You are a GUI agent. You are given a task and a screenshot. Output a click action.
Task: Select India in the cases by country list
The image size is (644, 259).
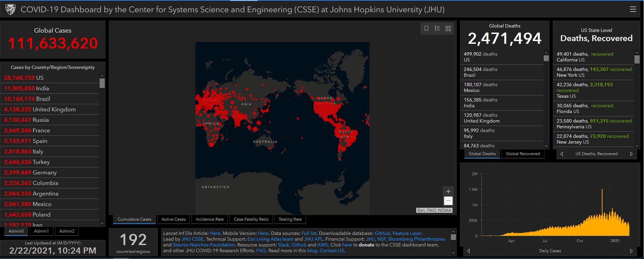coord(43,88)
